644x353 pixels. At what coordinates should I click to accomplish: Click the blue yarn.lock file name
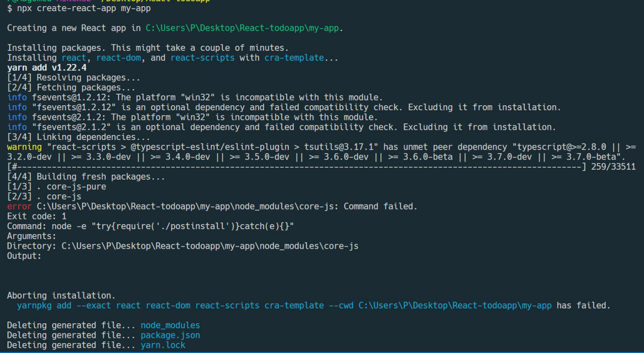pos(163,345)
